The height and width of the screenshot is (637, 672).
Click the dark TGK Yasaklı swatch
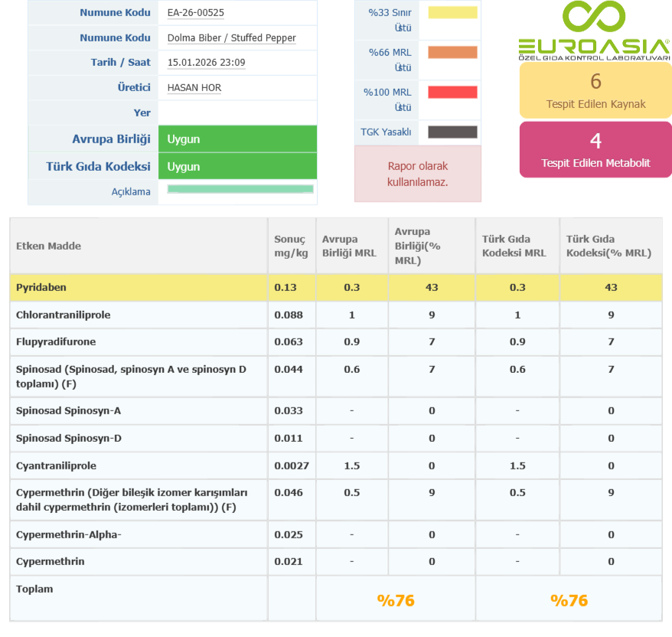452,132
